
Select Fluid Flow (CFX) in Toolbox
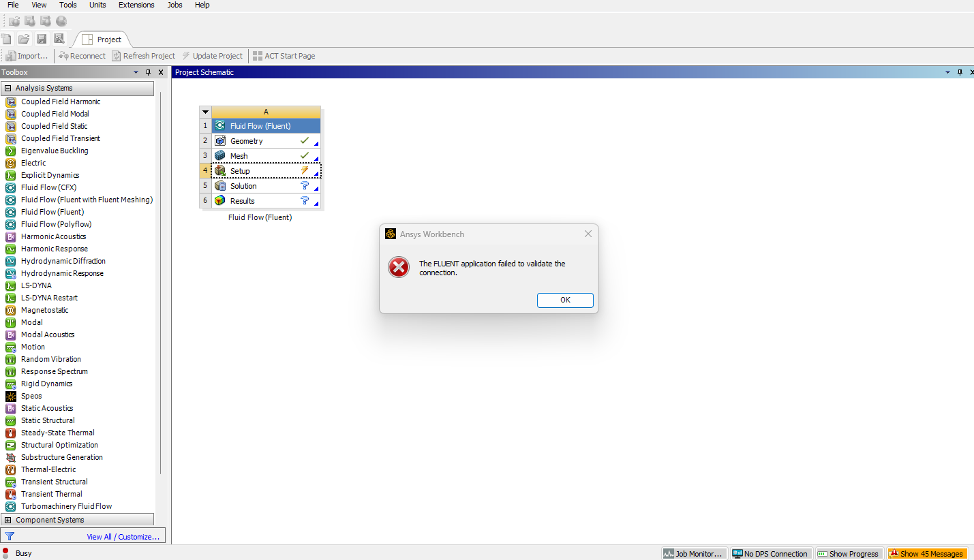48,187
